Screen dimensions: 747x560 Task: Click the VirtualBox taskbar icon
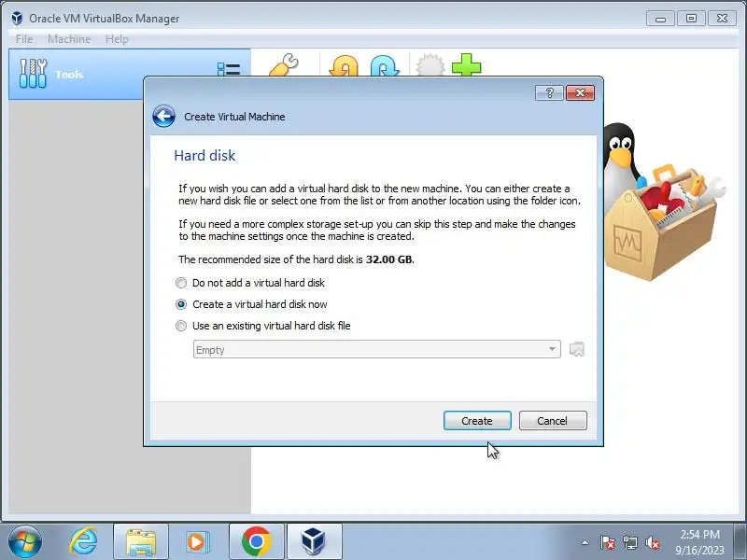click(x=314, y=542)
